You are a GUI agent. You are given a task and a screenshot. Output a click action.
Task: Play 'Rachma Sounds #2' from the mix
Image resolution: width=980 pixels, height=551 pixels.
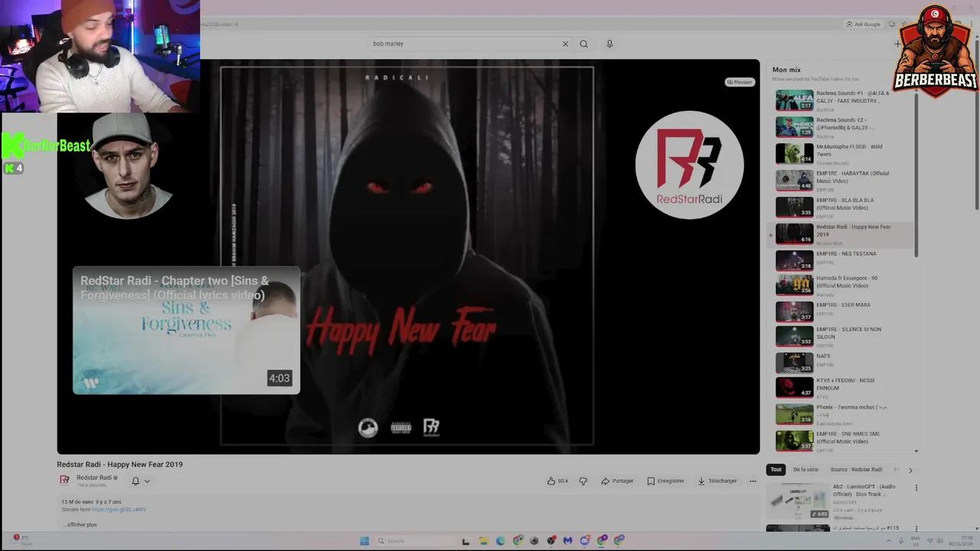(842, 127)
